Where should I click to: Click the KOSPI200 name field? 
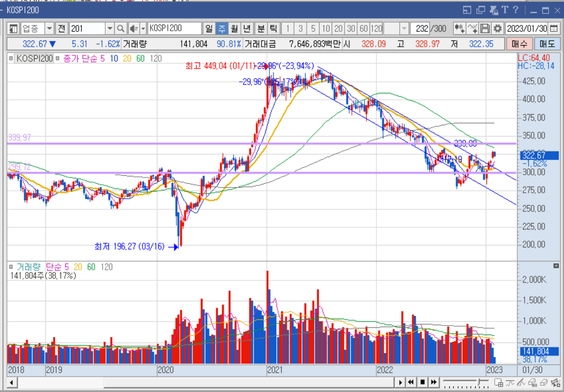click(174, 28)
